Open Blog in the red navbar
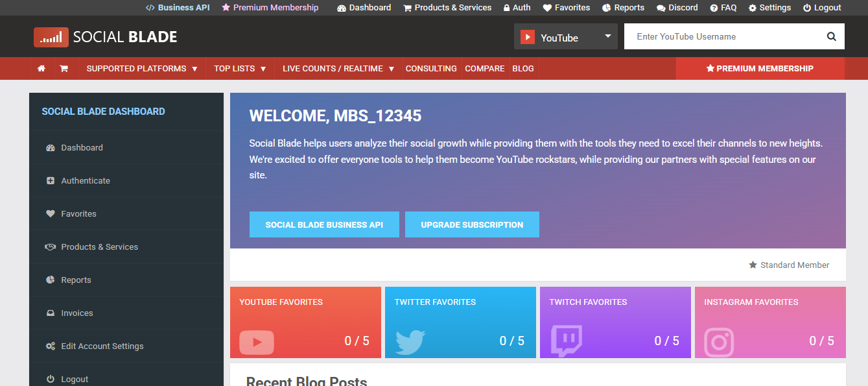This screenshot has height=386, width=868. (523, 68)
